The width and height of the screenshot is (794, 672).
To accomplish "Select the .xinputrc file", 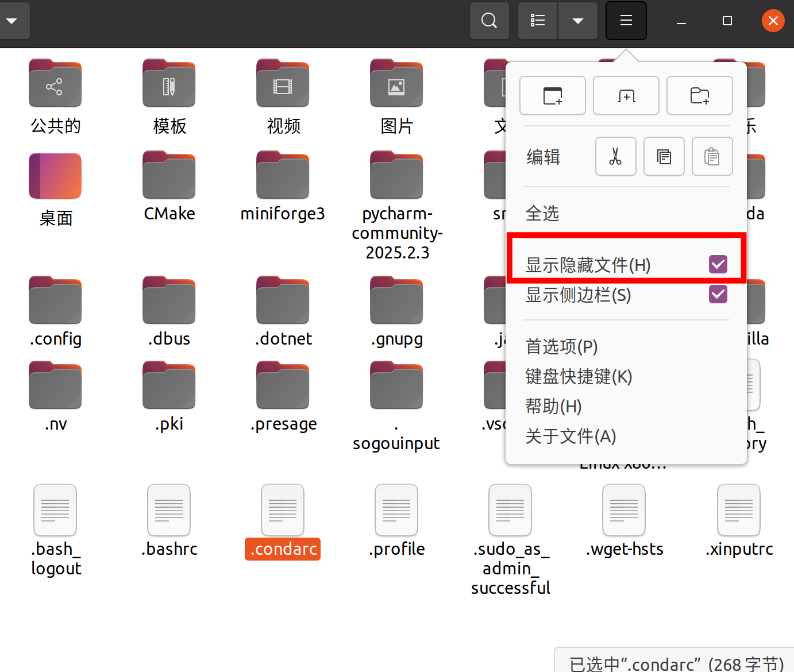I will point(739,510).
